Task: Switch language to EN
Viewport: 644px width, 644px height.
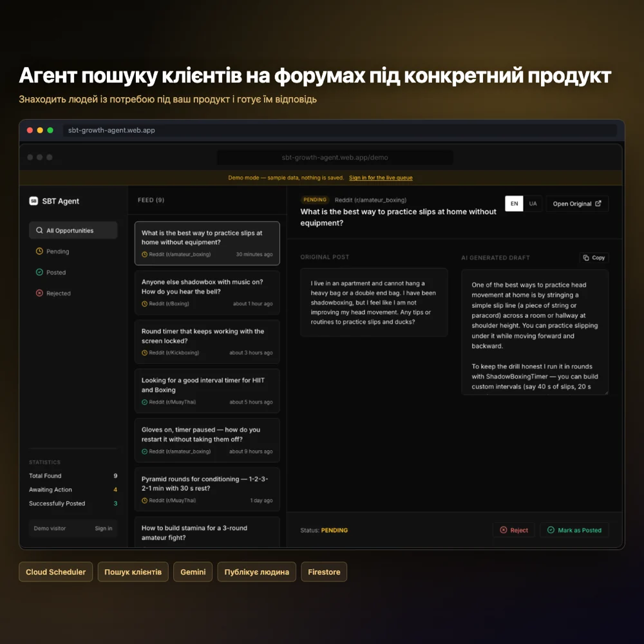Action: click(x=514, y=204)
